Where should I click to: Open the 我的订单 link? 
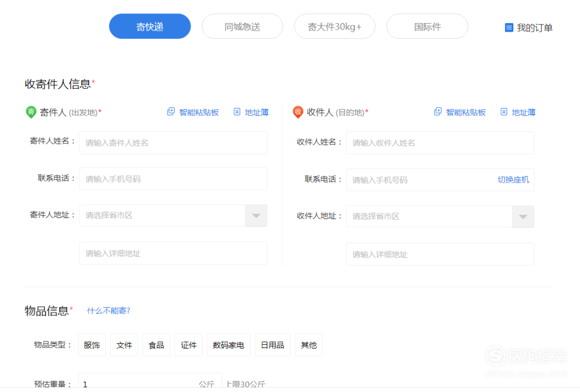[534, 28]
